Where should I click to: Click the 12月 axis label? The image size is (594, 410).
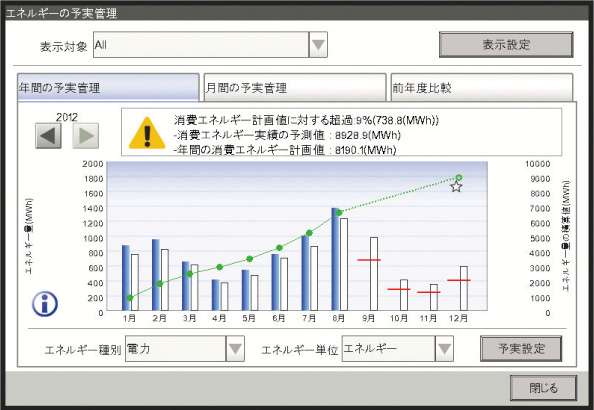pyautogui.click(x=458, y=318)
